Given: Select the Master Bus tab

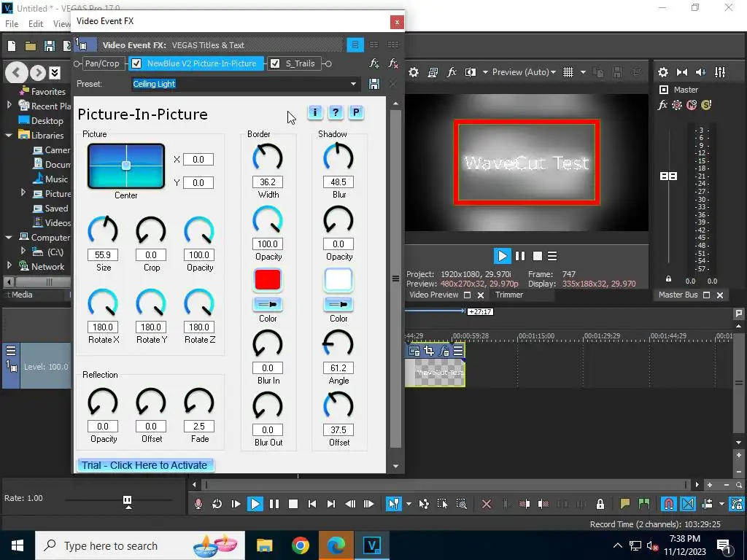Looking at the screenshot, I should click(x=678, y=295).
